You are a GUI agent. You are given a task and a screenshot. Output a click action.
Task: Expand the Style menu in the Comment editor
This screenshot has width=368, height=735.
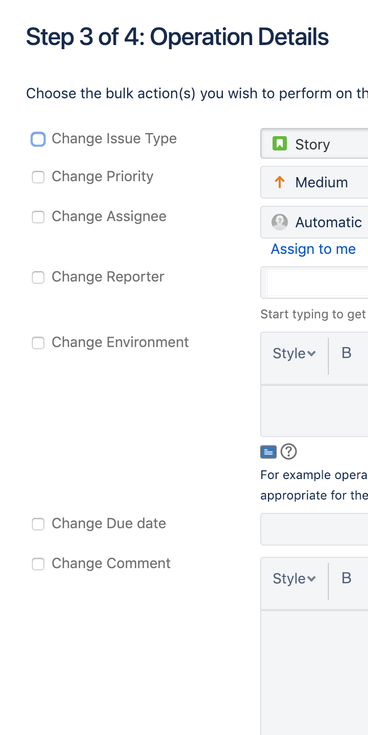(x=294, y=578)
